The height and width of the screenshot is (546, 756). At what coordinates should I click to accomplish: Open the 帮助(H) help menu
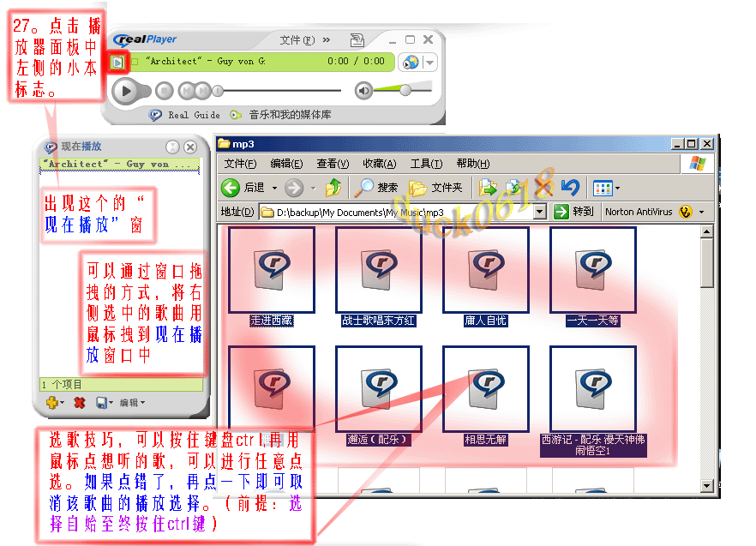coord(473,164)
